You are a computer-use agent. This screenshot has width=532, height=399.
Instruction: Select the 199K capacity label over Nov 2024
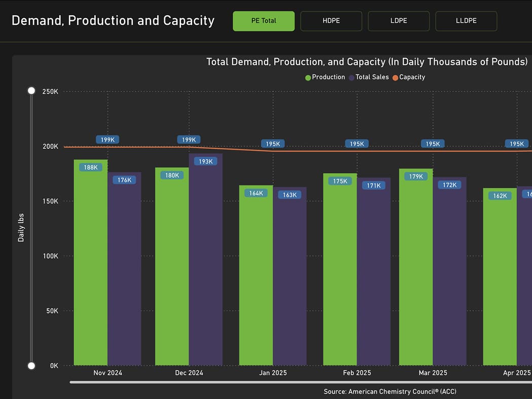coord(107,140)
